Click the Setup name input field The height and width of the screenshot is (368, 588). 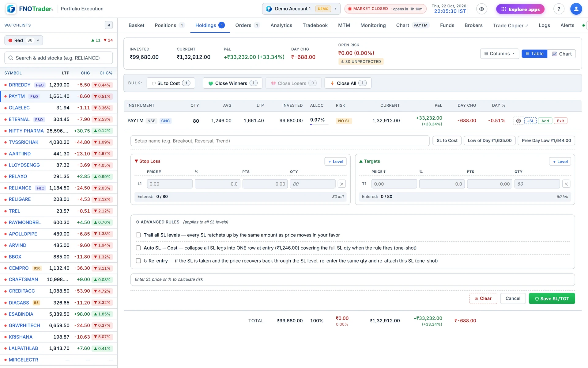click(x=280, y=141)
